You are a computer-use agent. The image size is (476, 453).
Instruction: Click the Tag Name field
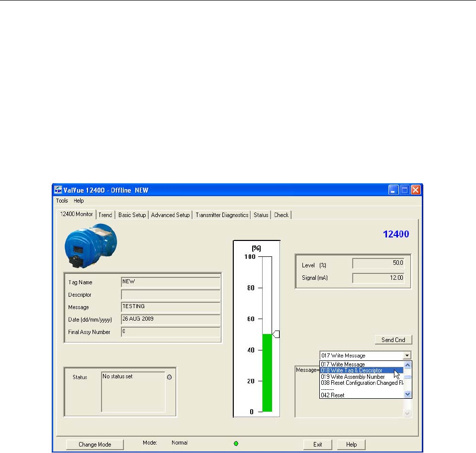[x=171, y=282]
